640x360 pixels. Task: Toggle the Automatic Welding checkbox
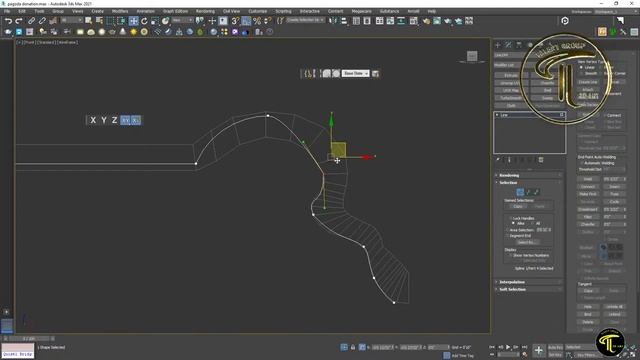(x=581, y=163)
